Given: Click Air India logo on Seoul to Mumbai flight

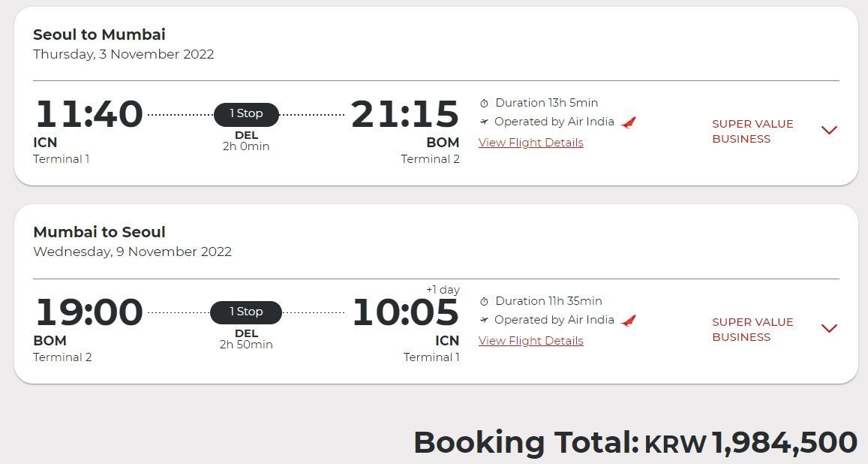Looking at the screenshot, I should click(628, 122).
